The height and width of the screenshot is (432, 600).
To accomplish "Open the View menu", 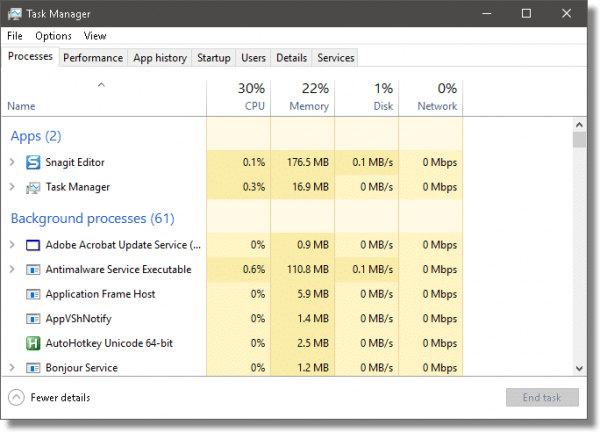I will coord(95,36).
